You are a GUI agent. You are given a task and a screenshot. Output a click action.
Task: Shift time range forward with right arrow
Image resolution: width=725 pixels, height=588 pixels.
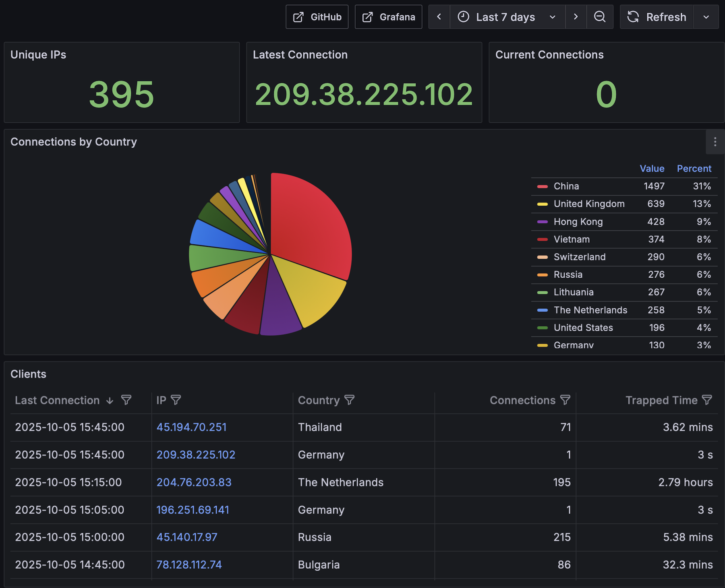click(x=576, y=17)
